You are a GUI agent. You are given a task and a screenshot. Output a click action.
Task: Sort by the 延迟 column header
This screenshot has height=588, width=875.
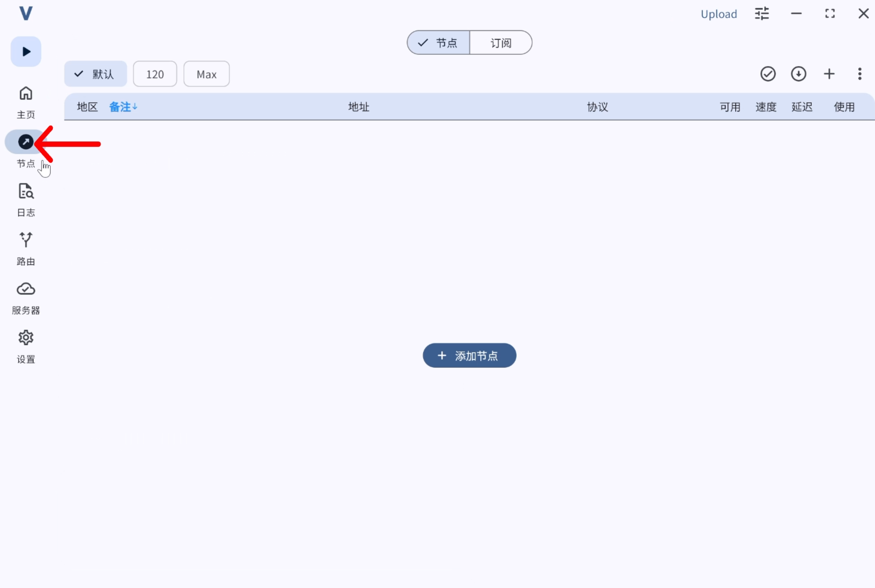[802, 107]
